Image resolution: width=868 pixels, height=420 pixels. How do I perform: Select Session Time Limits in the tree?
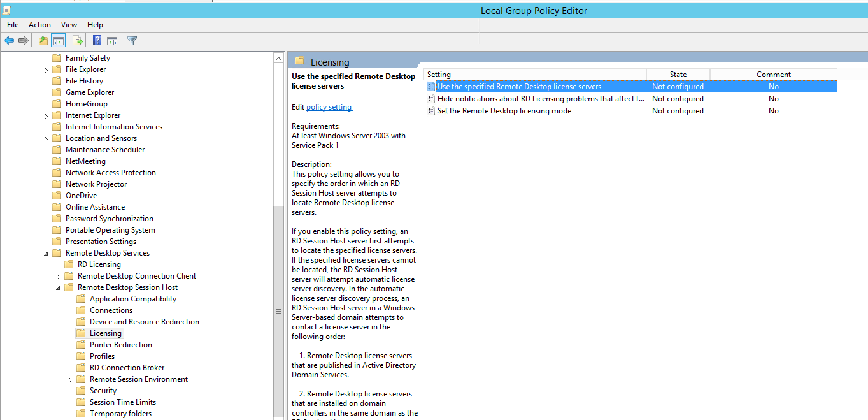click(123, 402)
